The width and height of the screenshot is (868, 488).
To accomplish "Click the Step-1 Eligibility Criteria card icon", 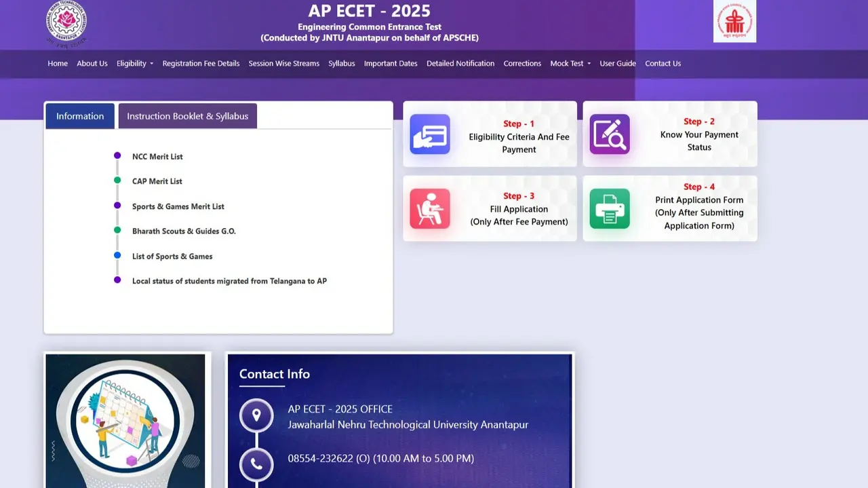I will click(430, 134).
